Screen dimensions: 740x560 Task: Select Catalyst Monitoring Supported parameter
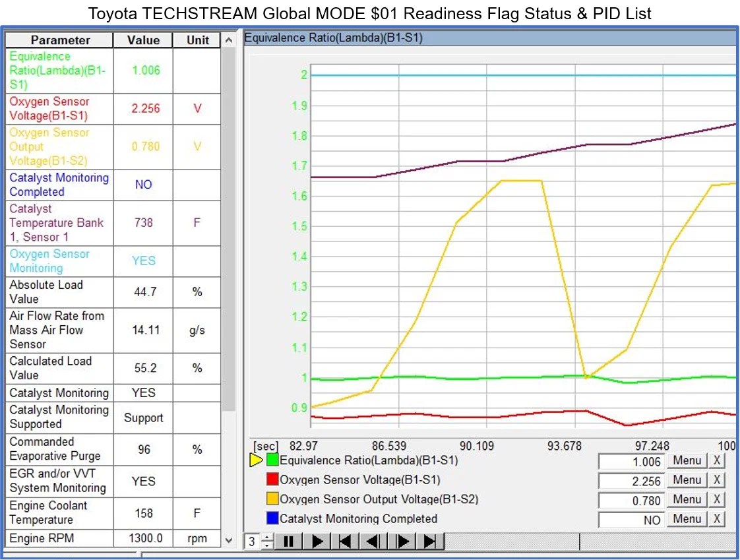click(x=113, y=418)
